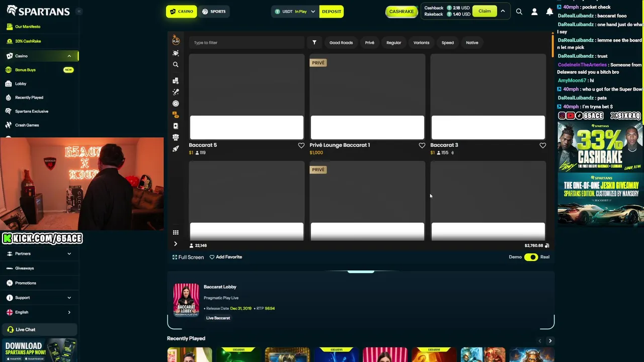Image resolution: width=644 pixels, height=362 pixels.
Task: Click the CASHRAKE button
Action: (x=401, y=12)
